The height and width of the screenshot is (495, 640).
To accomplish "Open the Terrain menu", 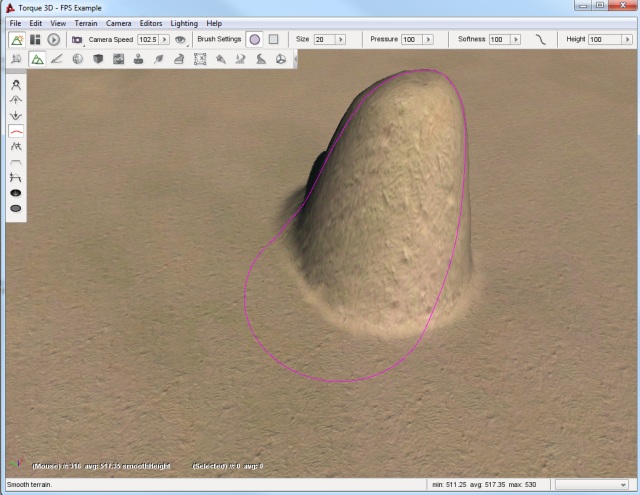I will [x=86, y=22].
